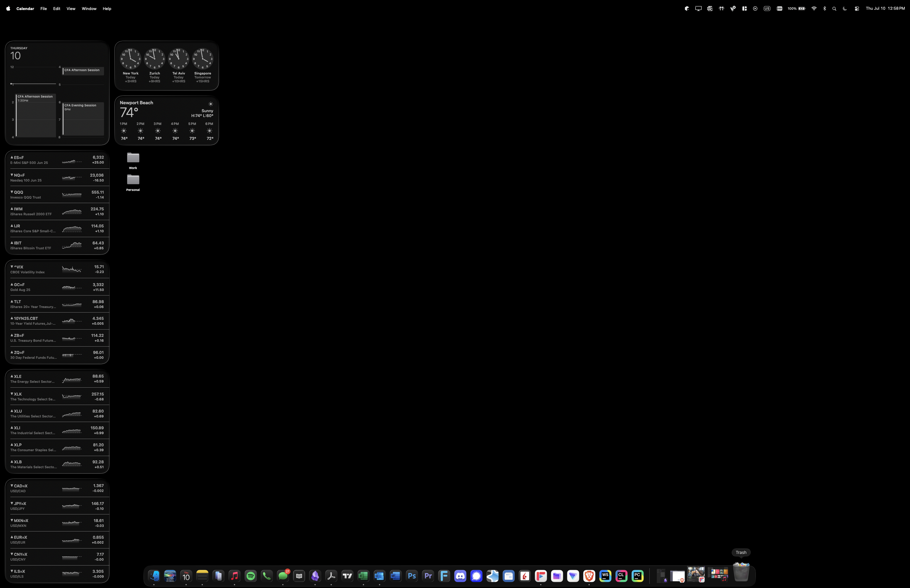Open the Calendar app menu
The image size is (910, 588).
(x=25, y=9)
